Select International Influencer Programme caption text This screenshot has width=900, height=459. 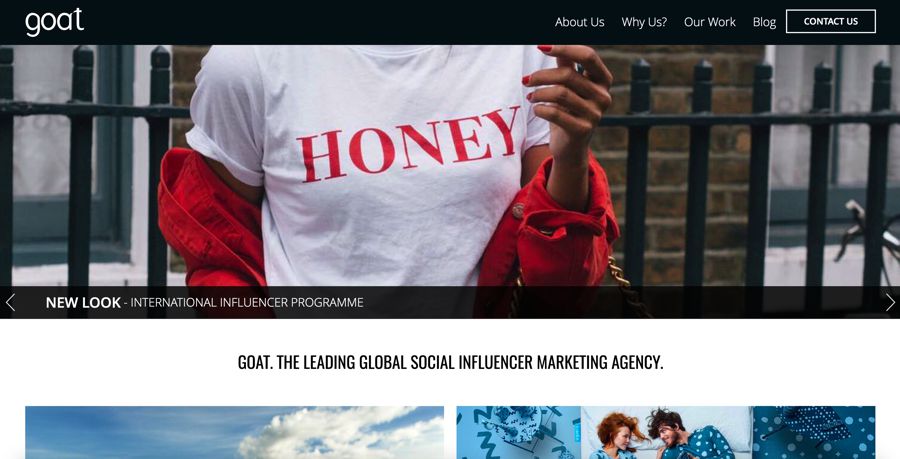pos(247,302)
